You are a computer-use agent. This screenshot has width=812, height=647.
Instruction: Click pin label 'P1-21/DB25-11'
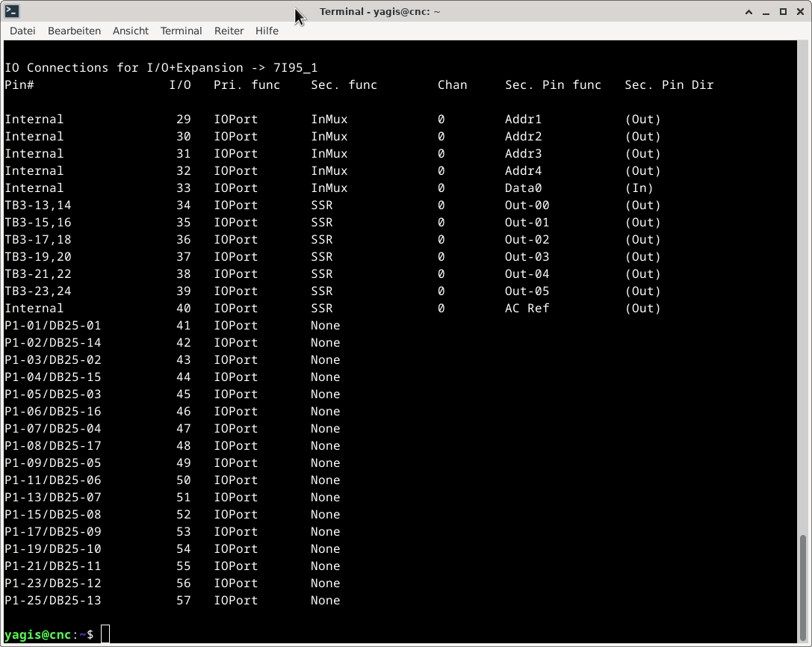tap(53, 566)
